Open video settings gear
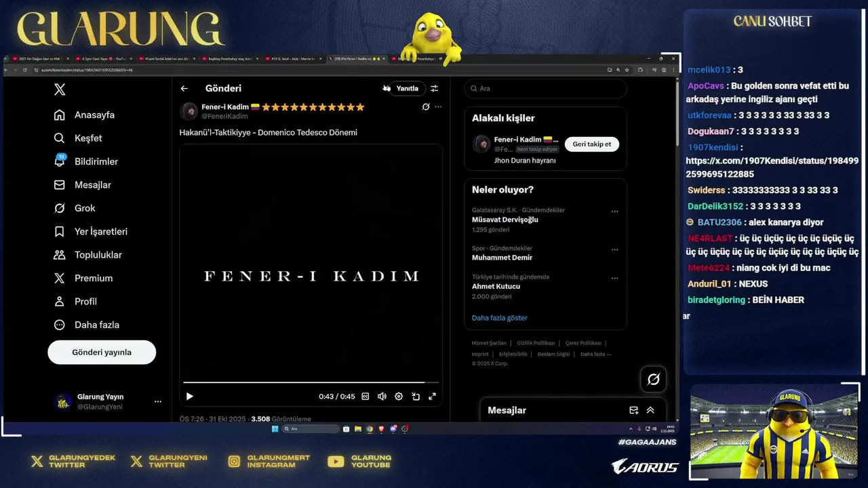The height and width of the screenshot is (488, 868). point(399,396)
